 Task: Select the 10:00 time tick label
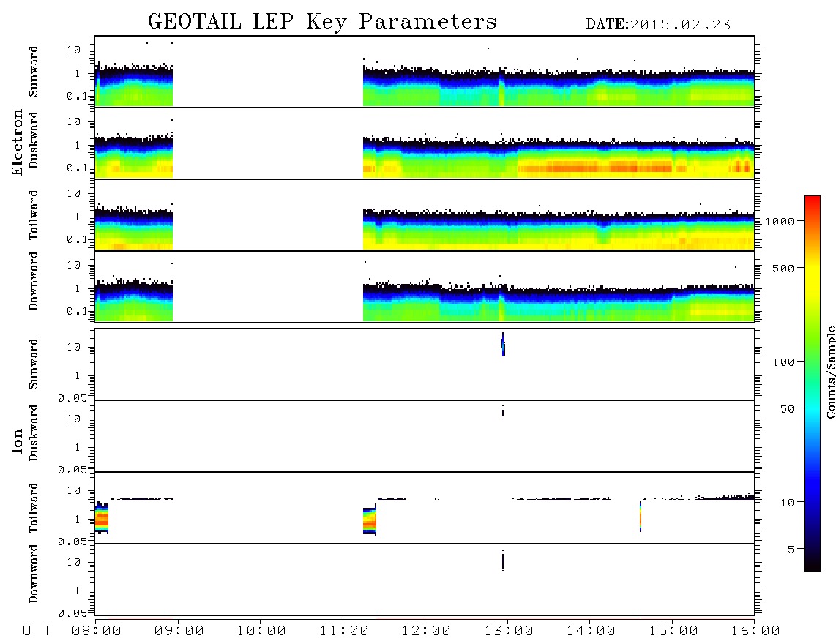[261, 632]
